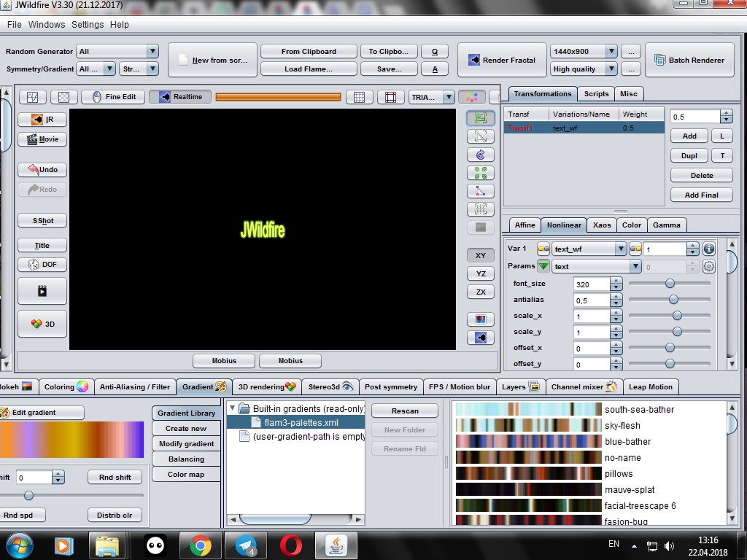
Task: Toggle the Fine Edit mode button
Action: point(114,97)
